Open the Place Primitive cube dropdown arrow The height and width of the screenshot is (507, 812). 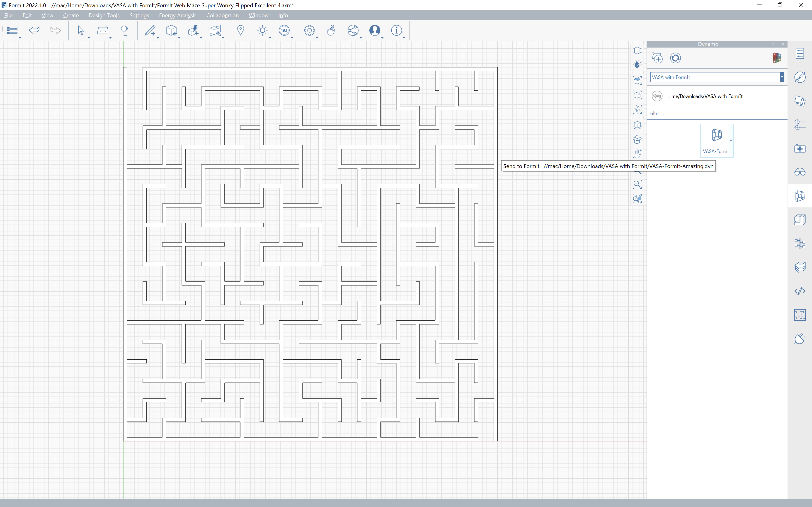(179, 38)
